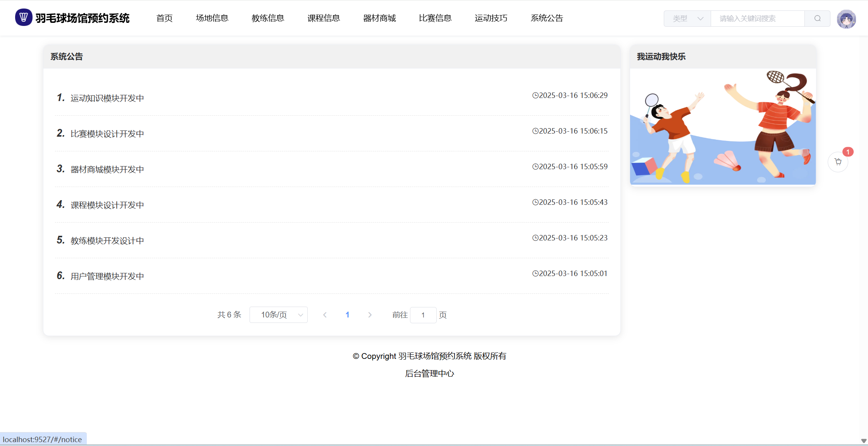This screenshot has width=868, height=446.
Task: Open the 10条/页 page size dropdown
Action: pos(278,315)
